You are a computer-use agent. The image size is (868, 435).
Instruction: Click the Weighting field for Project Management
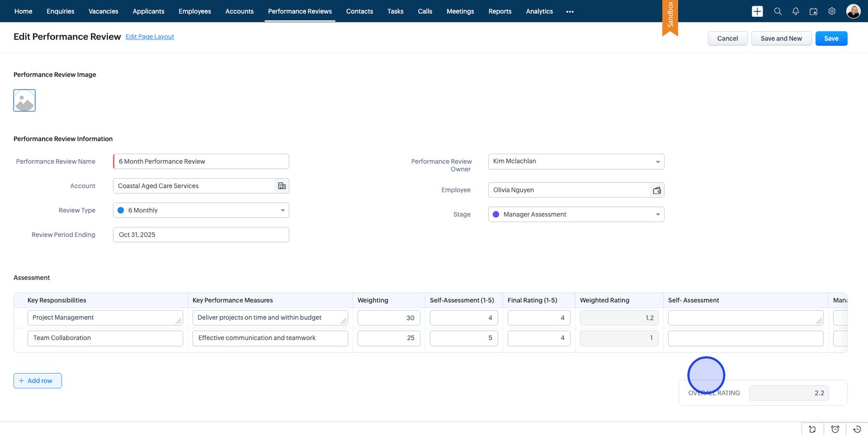click(388, 318)
